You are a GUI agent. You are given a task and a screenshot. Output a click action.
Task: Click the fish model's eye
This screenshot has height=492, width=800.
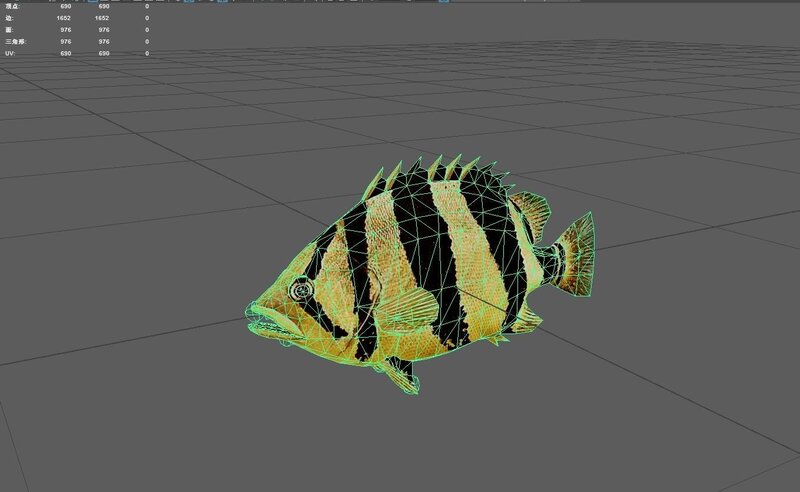[x=299, y=290]
